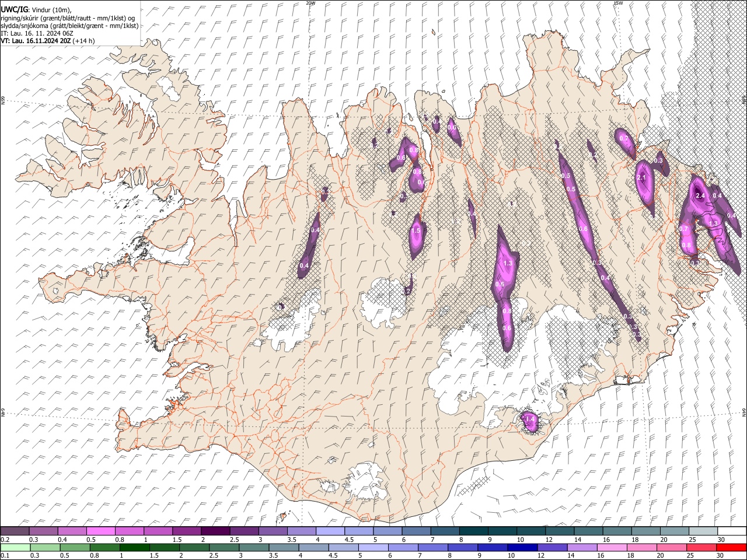Select the '2.1' precipitation value on the map
Image resolution: width=747 pixels, height=560 pixels.
[x=642, y=178]
